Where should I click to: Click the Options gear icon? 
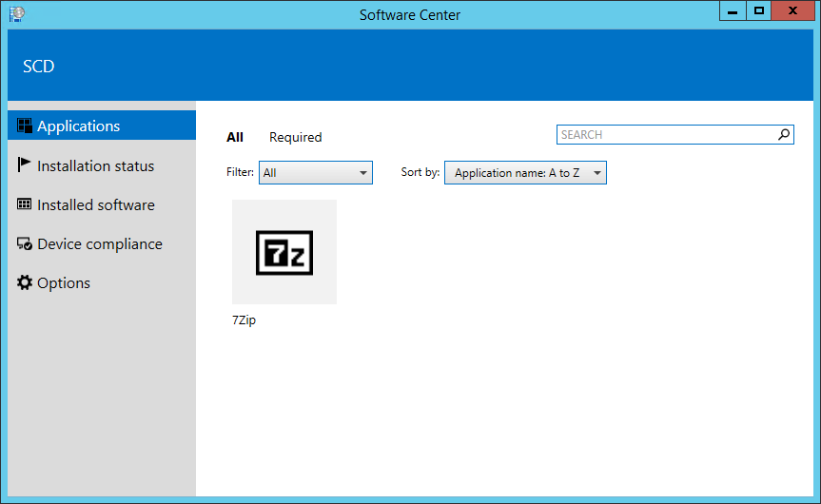tap(24, 282)
